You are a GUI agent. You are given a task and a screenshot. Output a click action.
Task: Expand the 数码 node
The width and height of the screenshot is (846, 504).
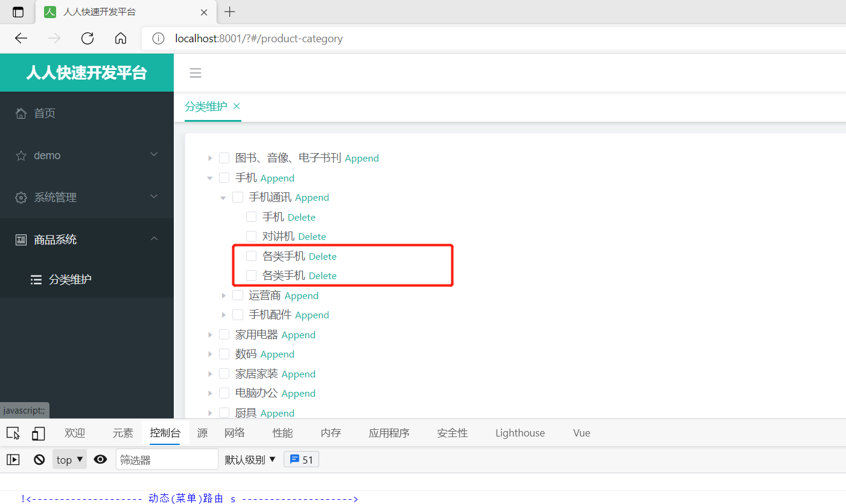pos(210,354)
